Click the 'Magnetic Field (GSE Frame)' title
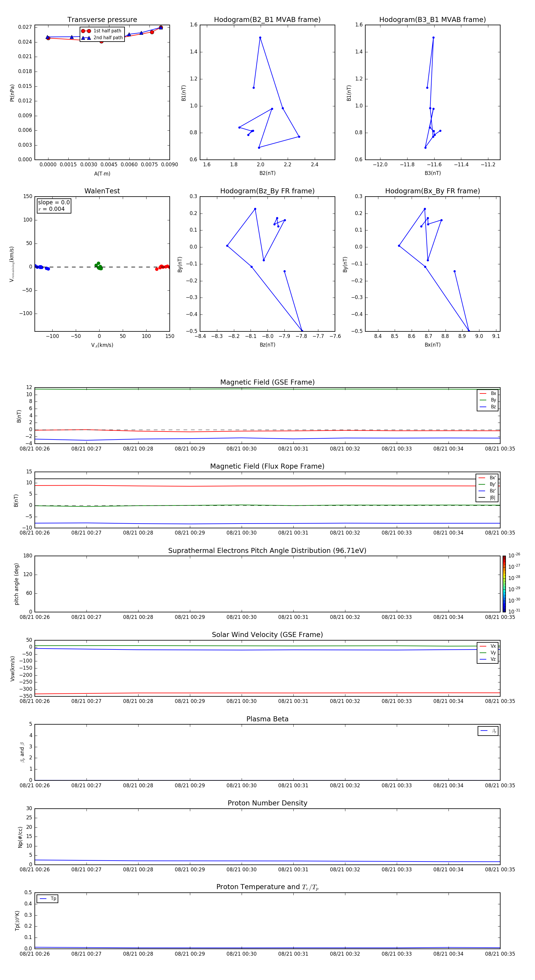This screenshot has width=535, height=980. (x=267, y=382)
